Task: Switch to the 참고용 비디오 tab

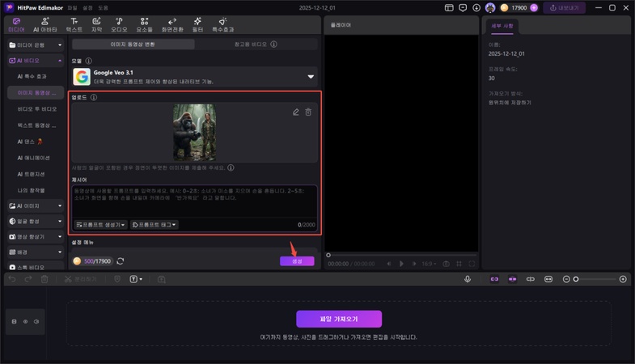Action: (x=255, y=44)
